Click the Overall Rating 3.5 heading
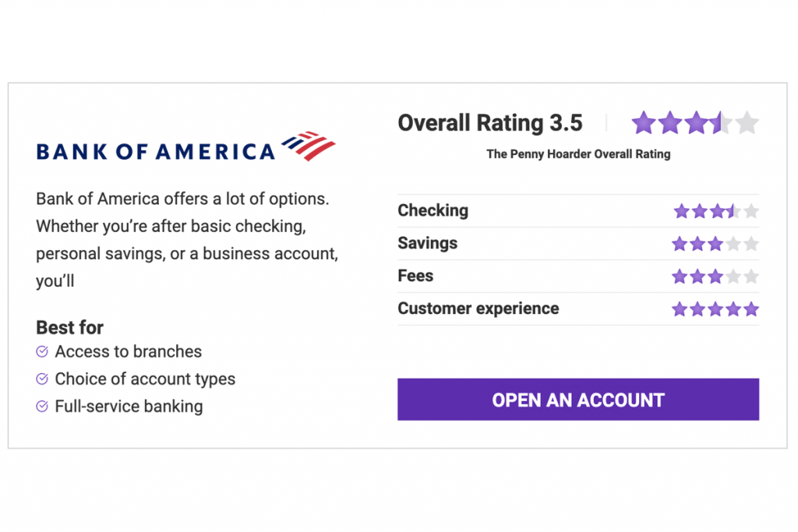The height and width of the screenshot is (532, 798). pos(489,123)
